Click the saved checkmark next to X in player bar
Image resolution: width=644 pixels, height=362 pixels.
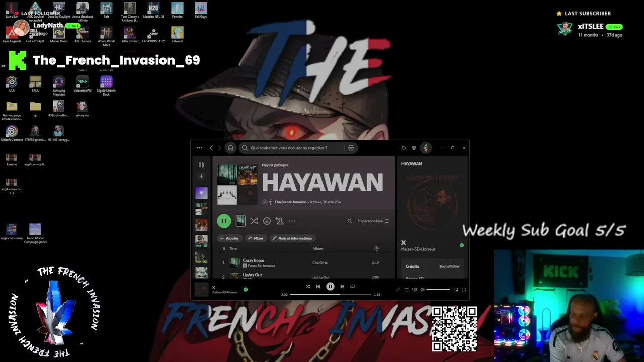[x=246, y=289]
